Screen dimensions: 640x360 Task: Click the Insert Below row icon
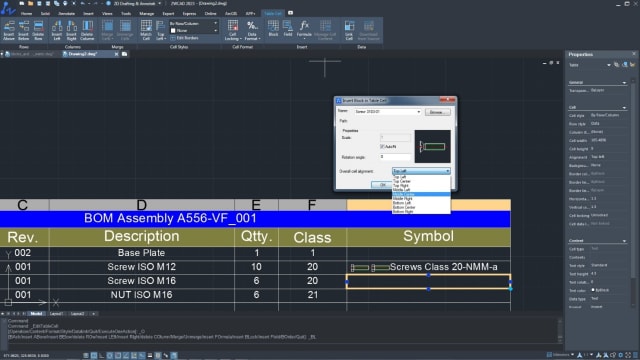(24, 31)
